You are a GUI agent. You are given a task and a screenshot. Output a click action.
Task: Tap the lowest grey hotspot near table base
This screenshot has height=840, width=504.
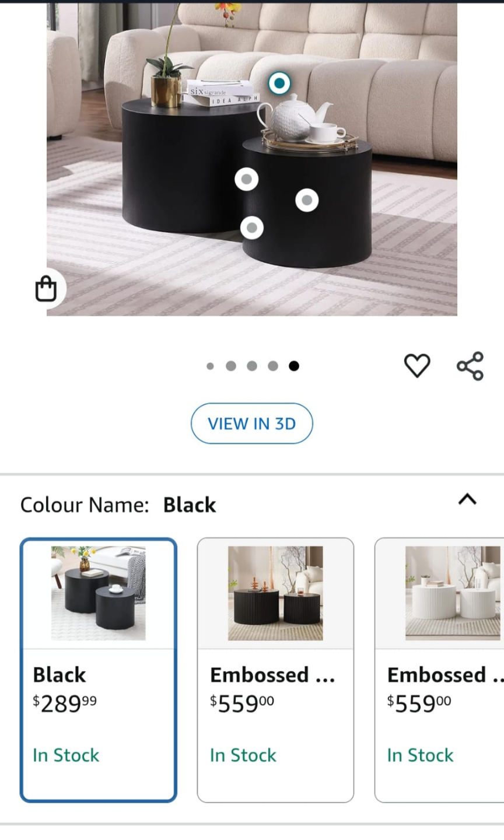(x=251, y=228)
